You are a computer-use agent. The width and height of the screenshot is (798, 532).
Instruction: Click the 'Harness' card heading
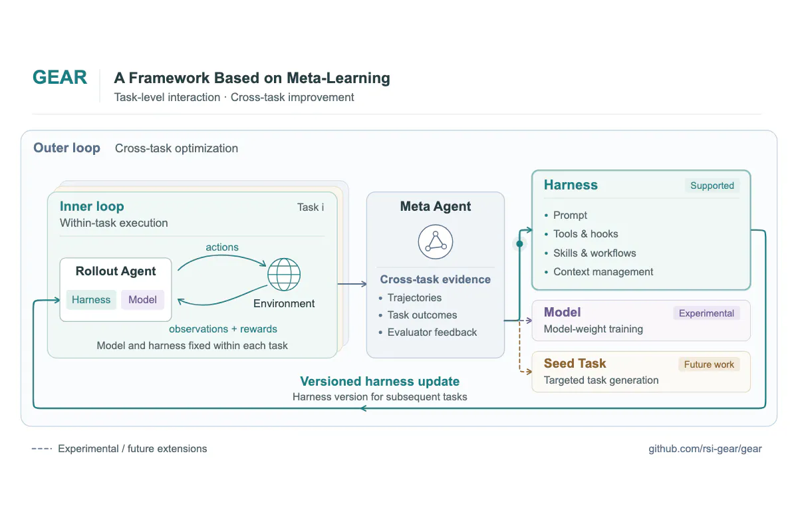(571, 185)
